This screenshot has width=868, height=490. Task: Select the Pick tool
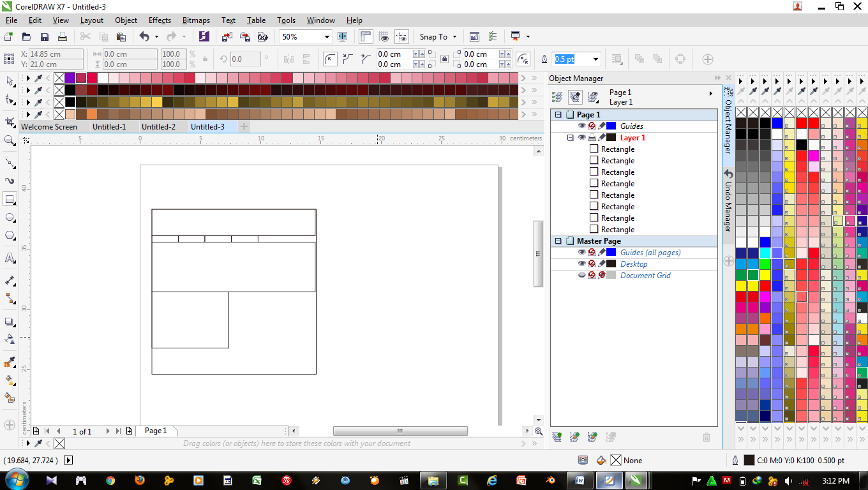pos(9,82)
